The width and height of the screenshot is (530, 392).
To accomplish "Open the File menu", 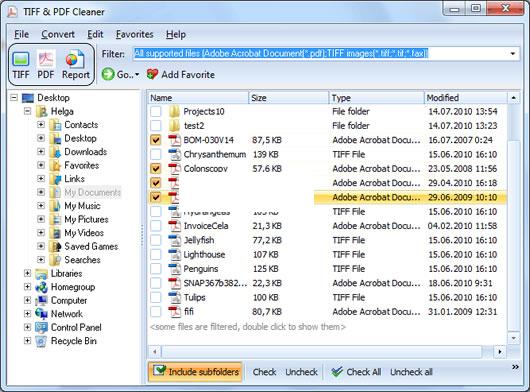I will pyautogui.click(x=21, y=34).
